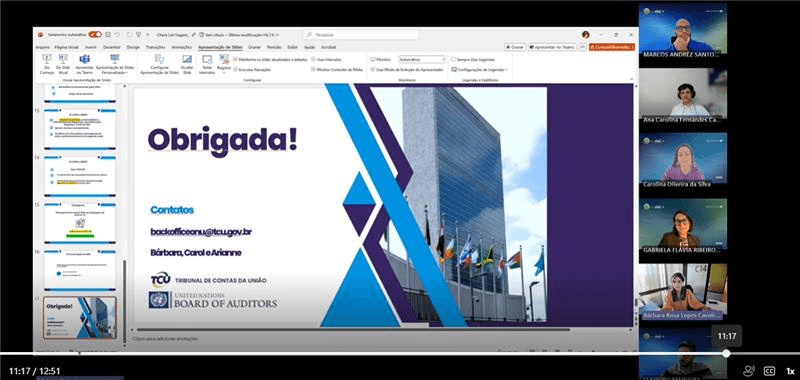Switch to Inserir tab
Screen dimensions: 800x380
point(91,47)
